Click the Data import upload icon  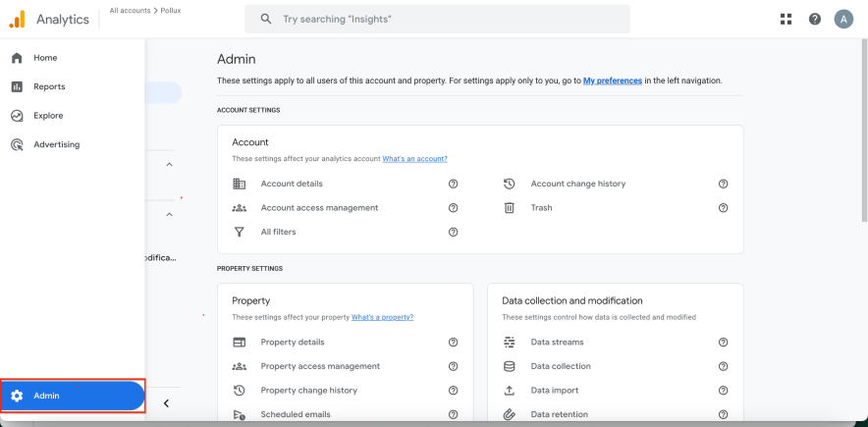click(510, 391)
